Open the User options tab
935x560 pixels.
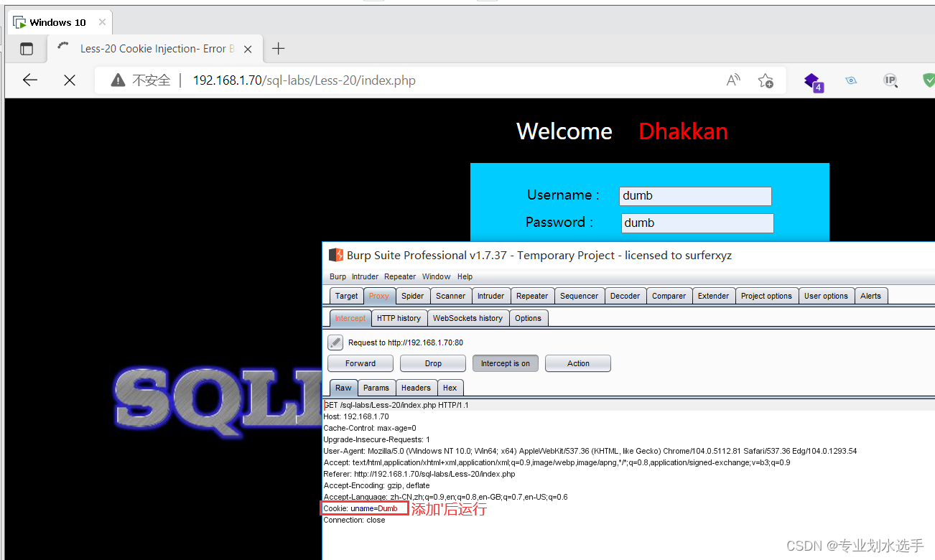[x=826, y=296]
